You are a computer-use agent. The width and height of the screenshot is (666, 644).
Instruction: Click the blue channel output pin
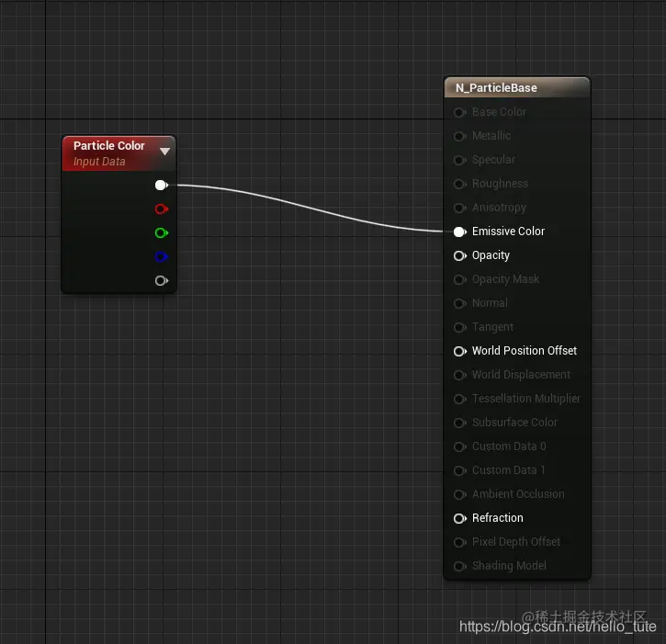coord(162,256)
